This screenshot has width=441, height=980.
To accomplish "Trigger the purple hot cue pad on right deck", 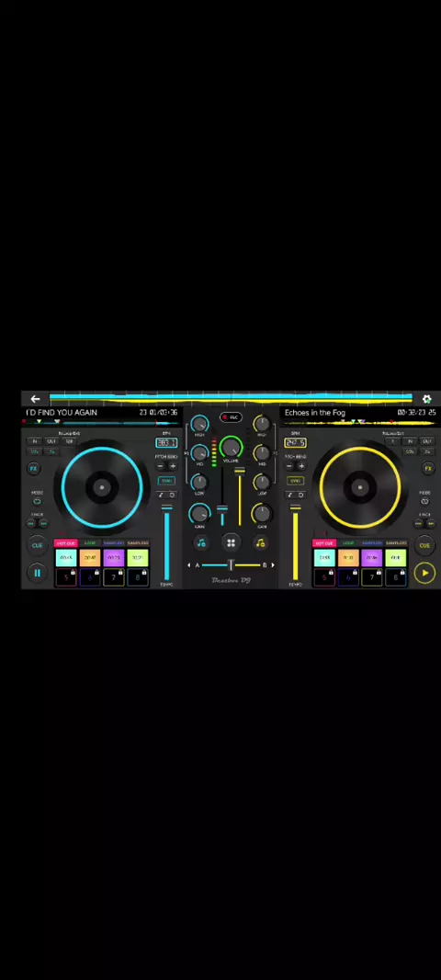I will click(x=372, y=557).
